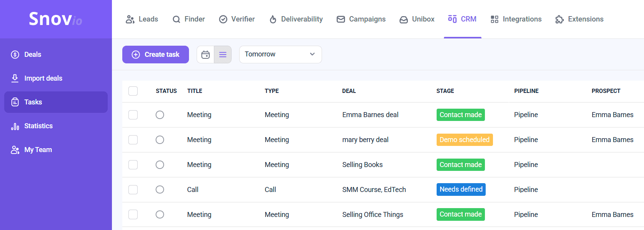Click the orange Demo scheduled stage badge

(464, 140)
